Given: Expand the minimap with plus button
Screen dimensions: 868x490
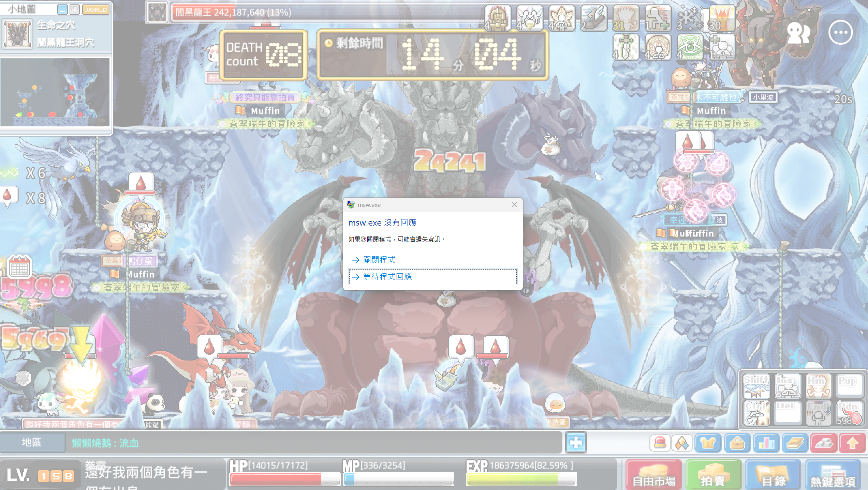Looking at the screenshot, I should (x=75, y=10).
